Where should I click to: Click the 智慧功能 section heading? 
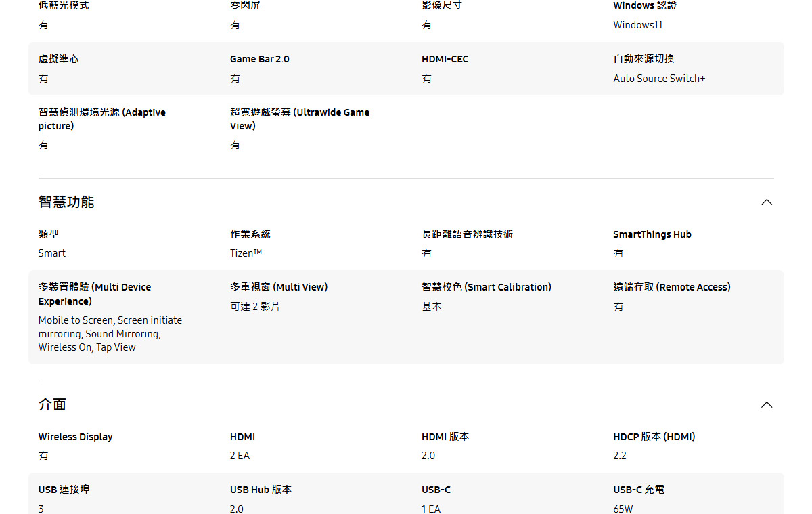[66, 202]
